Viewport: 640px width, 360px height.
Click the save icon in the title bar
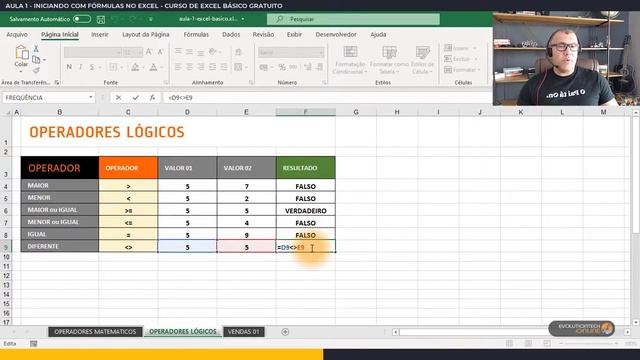tap(101, 19)
